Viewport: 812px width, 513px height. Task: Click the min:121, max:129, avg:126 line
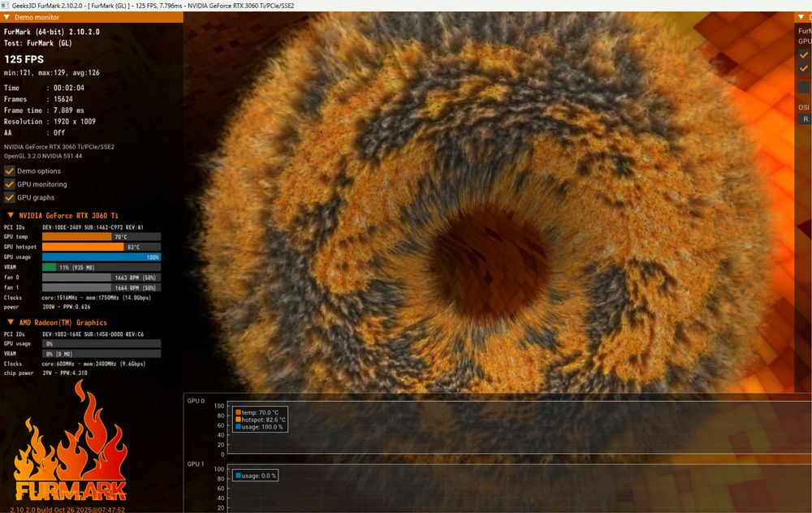click(52, 72)
